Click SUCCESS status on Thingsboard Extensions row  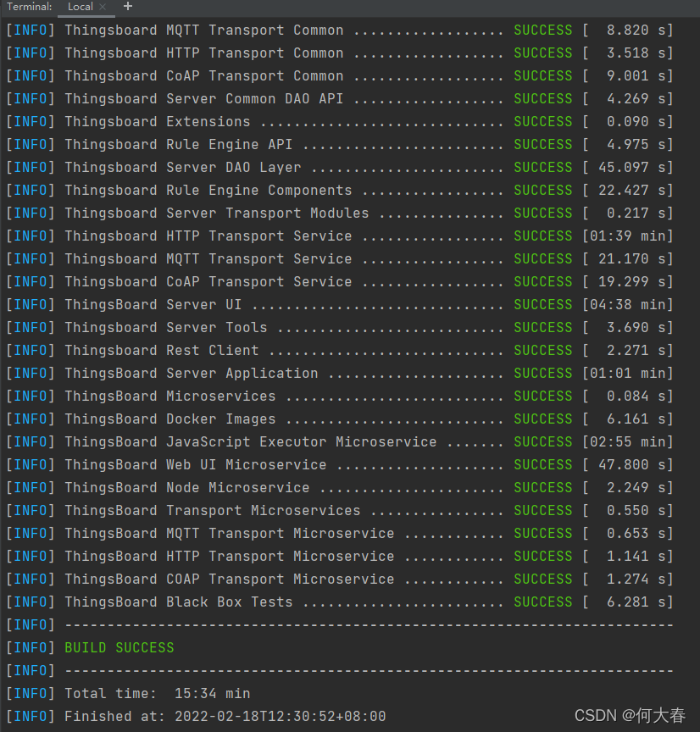tap(543, 122)
